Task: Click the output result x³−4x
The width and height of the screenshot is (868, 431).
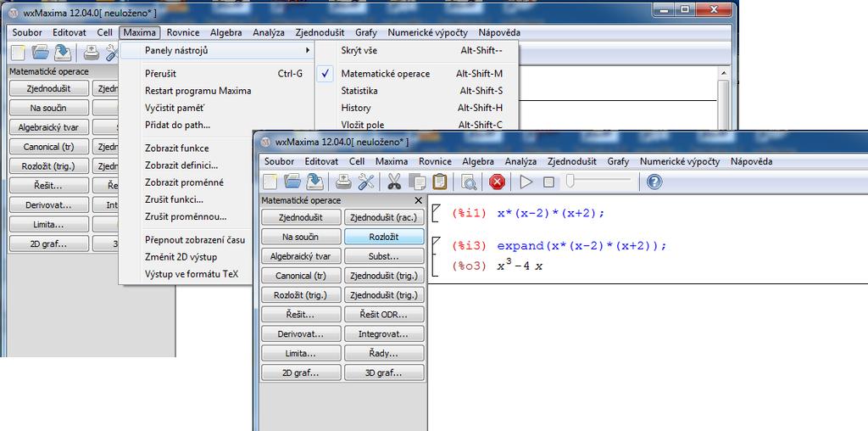Action: pyautogui.click(x=520, y=266)
